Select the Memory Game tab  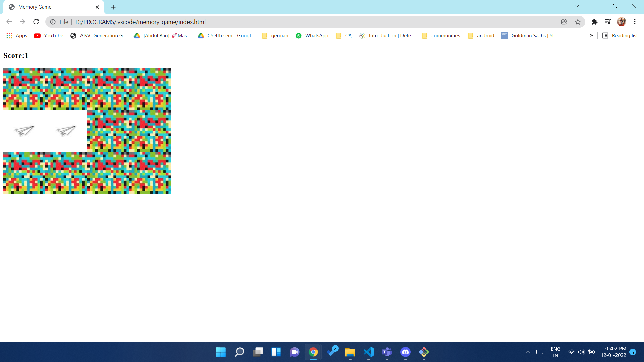coord(50,7)
